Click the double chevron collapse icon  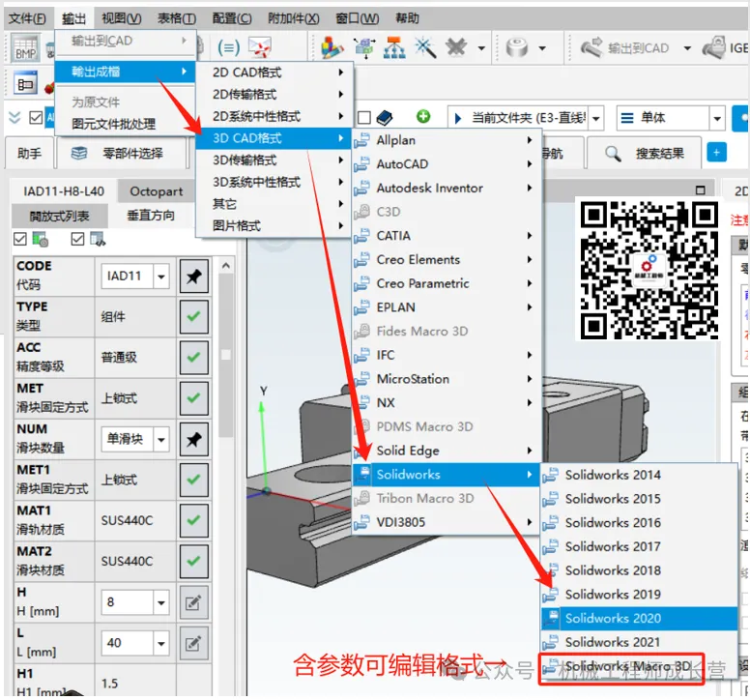14,117
